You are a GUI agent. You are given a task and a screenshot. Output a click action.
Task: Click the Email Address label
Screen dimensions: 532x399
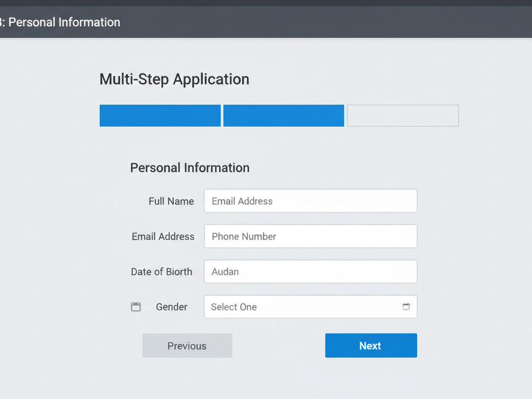click(163, 237)
